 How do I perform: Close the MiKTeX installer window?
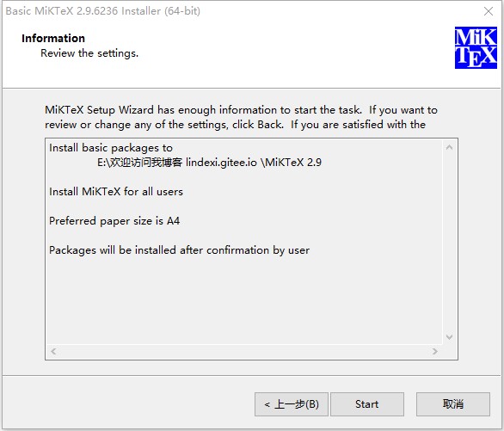(x=489, y=11)
